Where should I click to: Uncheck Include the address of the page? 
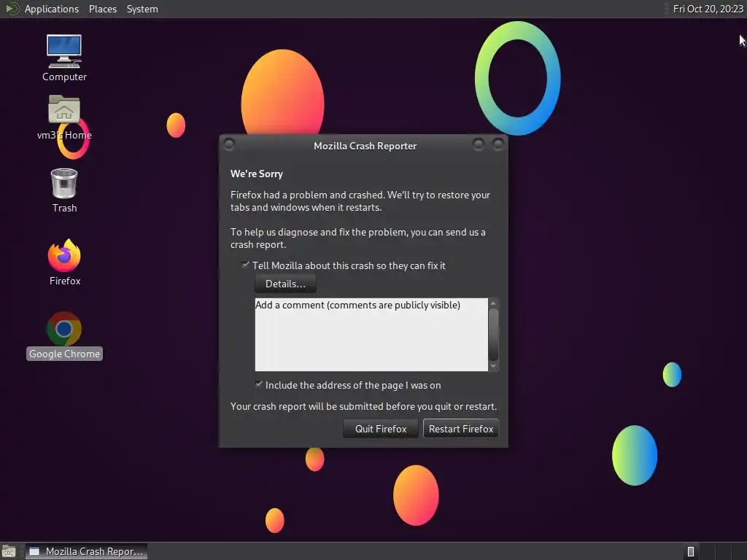point(259,384)
